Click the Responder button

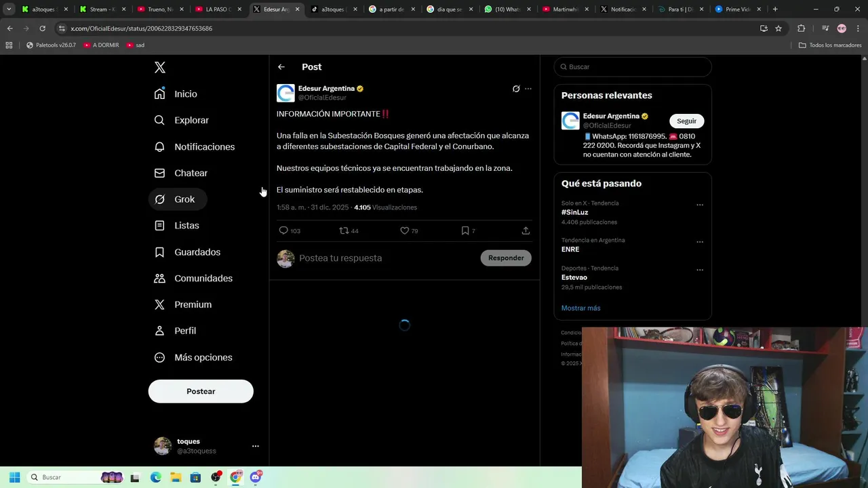tap(506, 258)
